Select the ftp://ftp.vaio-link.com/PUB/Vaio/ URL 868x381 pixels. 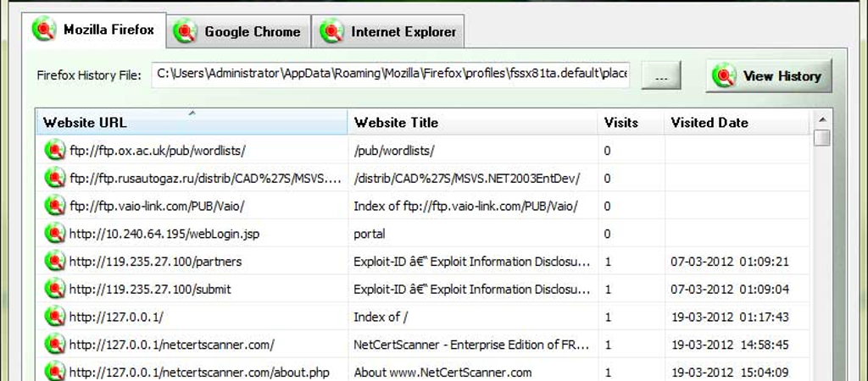(157, 206)
